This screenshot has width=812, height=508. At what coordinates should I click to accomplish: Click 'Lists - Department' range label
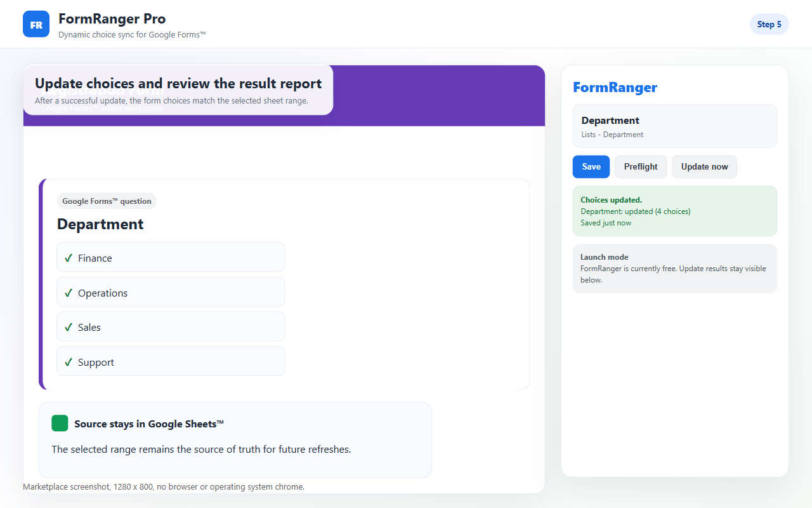click(612, 135)
